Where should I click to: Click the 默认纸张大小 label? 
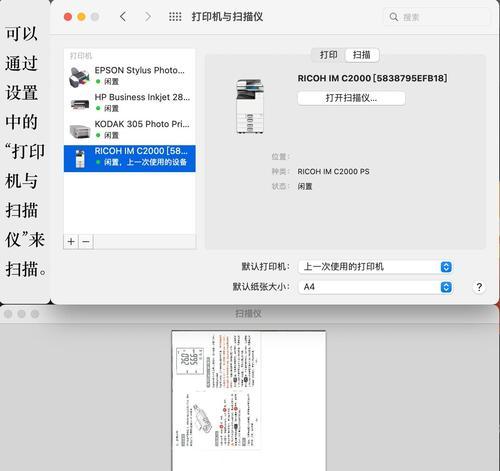(261, 287)
